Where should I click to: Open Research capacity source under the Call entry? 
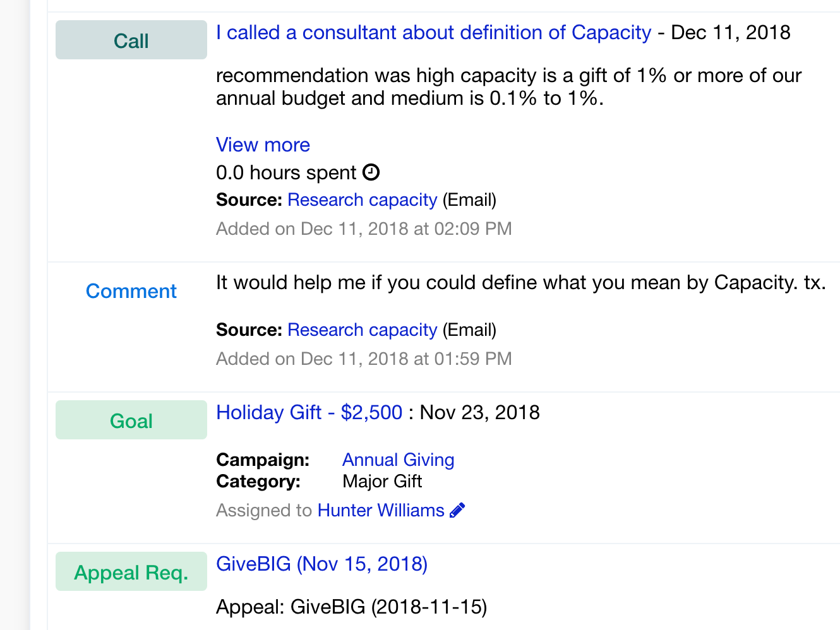pos(362,199)
